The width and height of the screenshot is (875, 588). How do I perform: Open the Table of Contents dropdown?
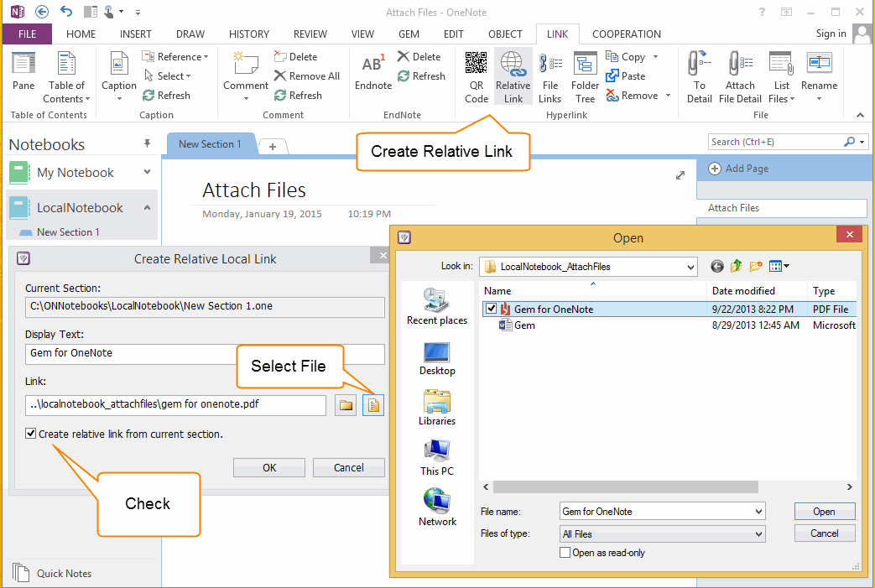(x=66, y=77)
